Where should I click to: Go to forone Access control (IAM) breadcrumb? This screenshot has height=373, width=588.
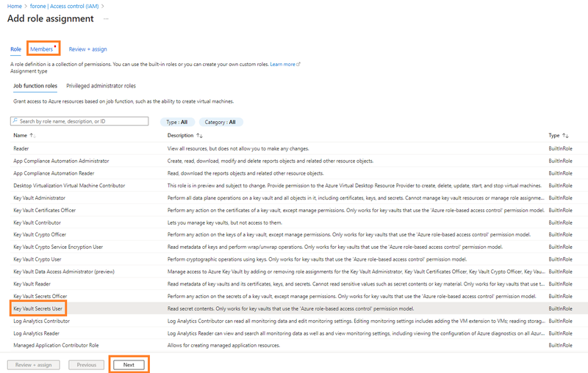[x=64, y=7]
